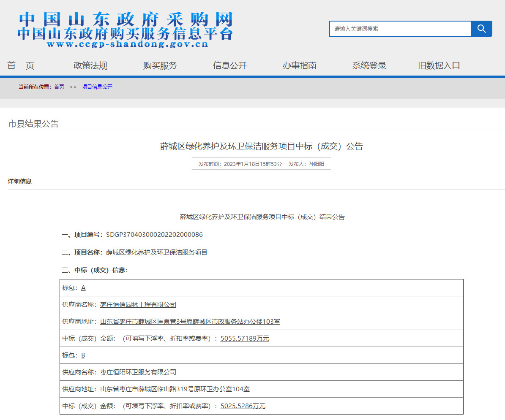Select the 市县结果公告 section heading

33,124
